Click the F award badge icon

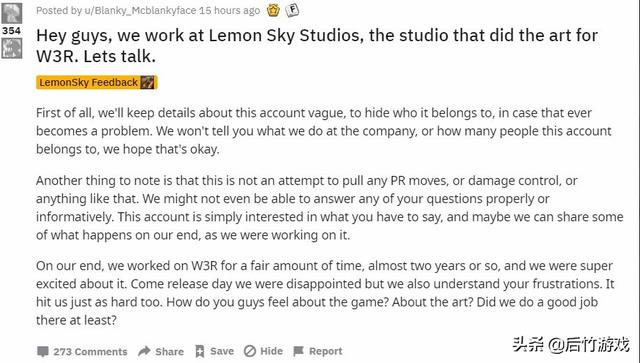point(292,11)
